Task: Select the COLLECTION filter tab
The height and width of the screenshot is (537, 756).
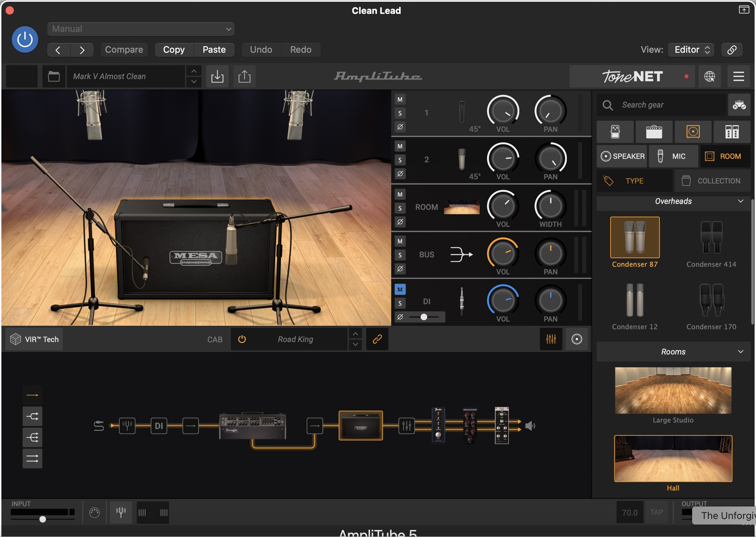Action: pyautogui.click(x=712, y=181)
